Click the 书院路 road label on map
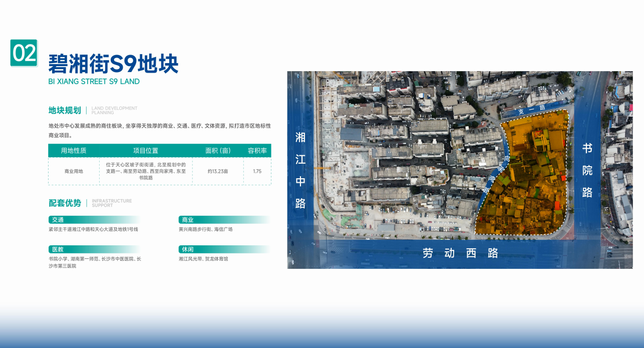The height and width of the screenshot is (348, 644). [x=587, y=170]
